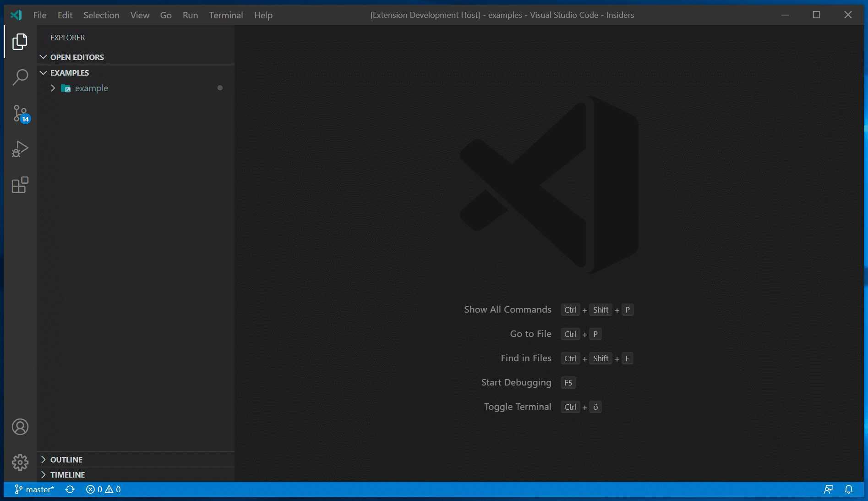Minimize the VS Code window
868x501 pixels.
(x=785, y=15)
